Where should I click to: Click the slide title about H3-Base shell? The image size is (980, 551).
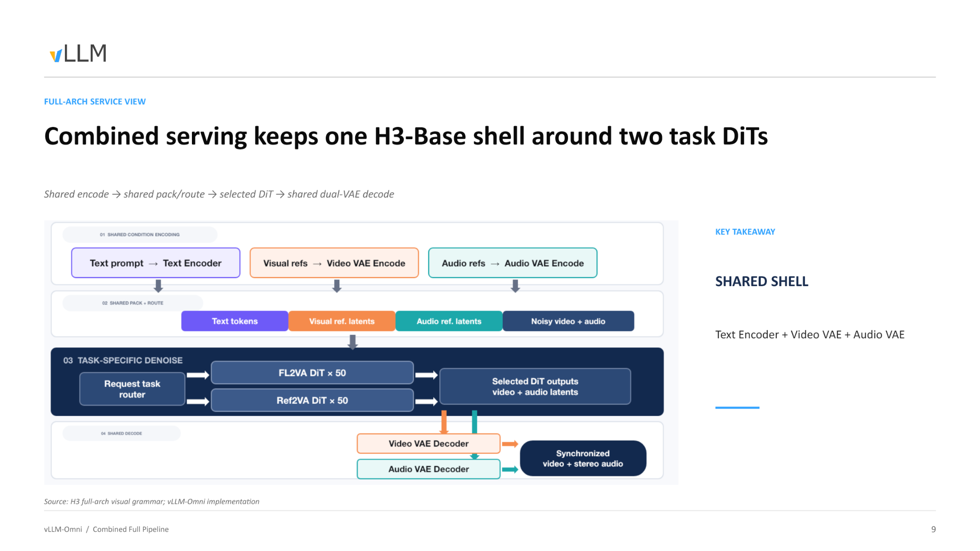click(x=406, y=136)
